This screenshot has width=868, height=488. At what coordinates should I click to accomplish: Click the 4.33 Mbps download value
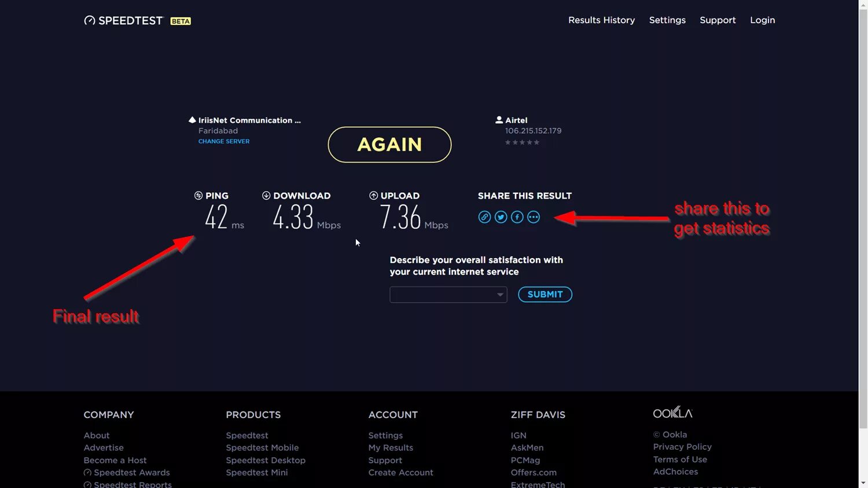click(x=307, y=218)
